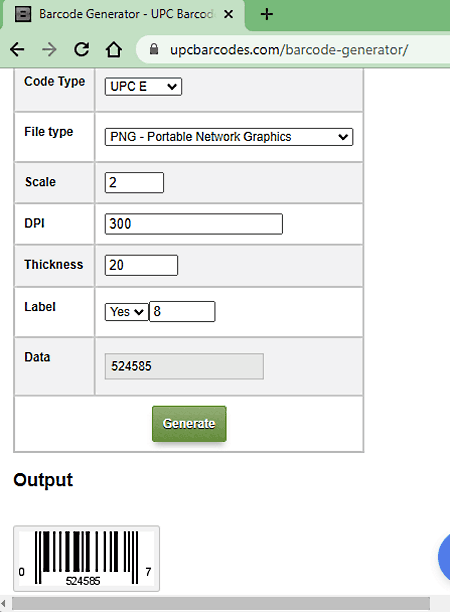Screen dimensions: 450x612
Task: Click the Scale label text
Action: [x=40, y=182]
